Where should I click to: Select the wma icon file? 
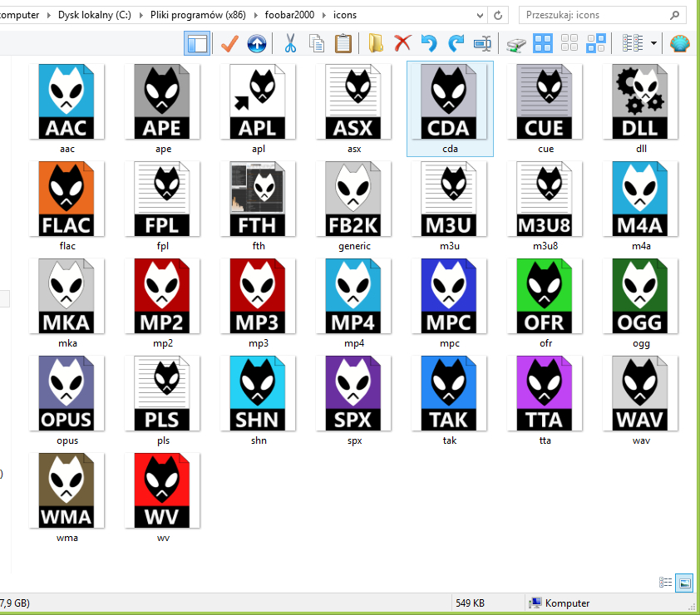[x=67, y=498]
